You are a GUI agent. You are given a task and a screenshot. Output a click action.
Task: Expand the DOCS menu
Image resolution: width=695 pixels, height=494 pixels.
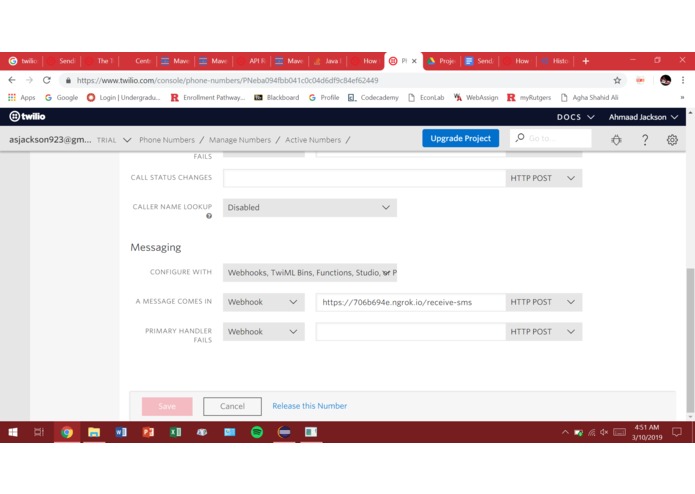pyautogui.click(x=575, y=117)
